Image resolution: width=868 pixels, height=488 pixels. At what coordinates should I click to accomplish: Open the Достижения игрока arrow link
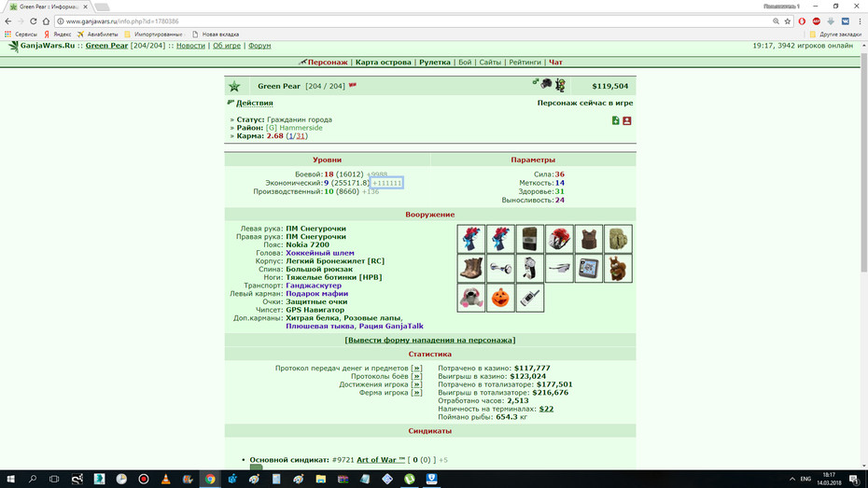click(416, 384)
